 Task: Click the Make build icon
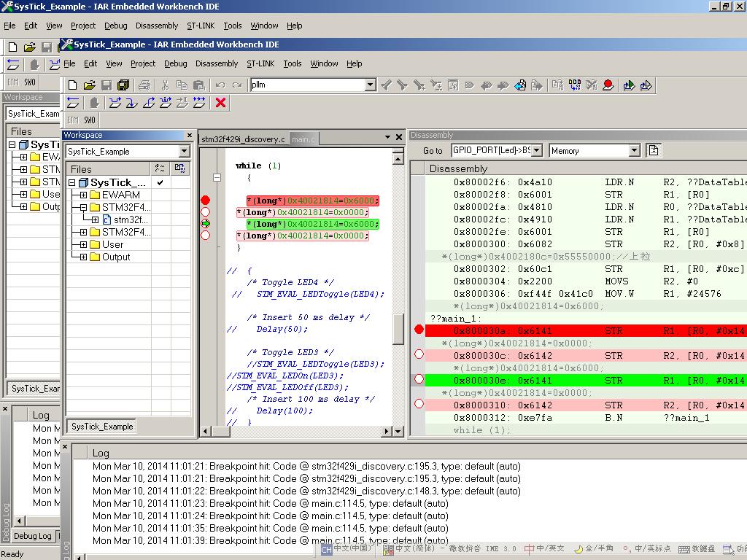(575, 85)
